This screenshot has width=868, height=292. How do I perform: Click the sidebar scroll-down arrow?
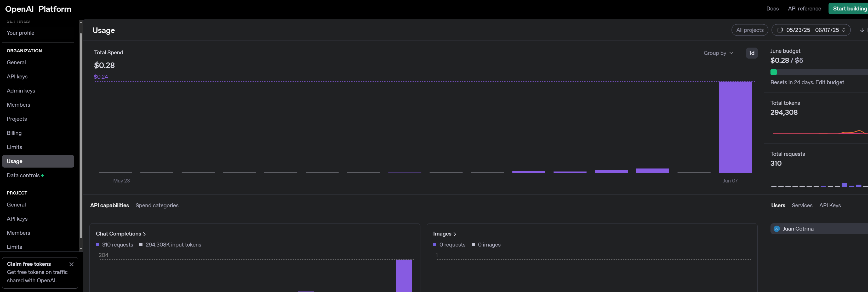point(81,249)
